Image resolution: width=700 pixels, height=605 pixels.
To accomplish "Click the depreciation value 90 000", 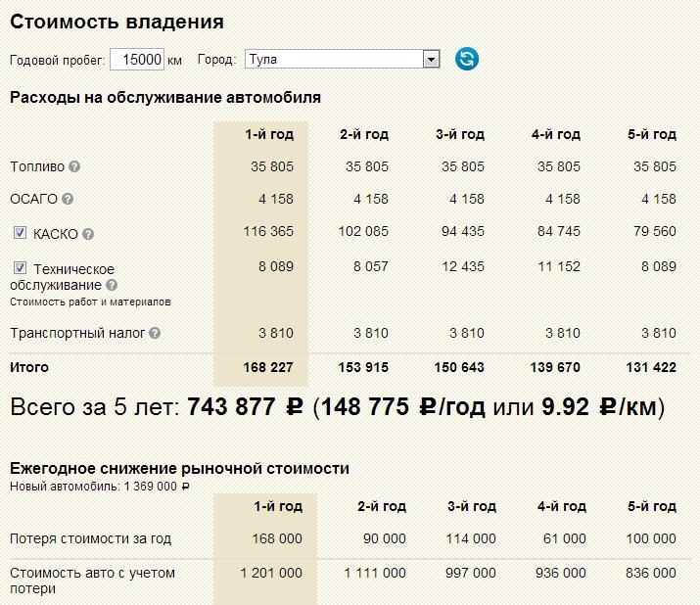I will [x=385, y=538].
